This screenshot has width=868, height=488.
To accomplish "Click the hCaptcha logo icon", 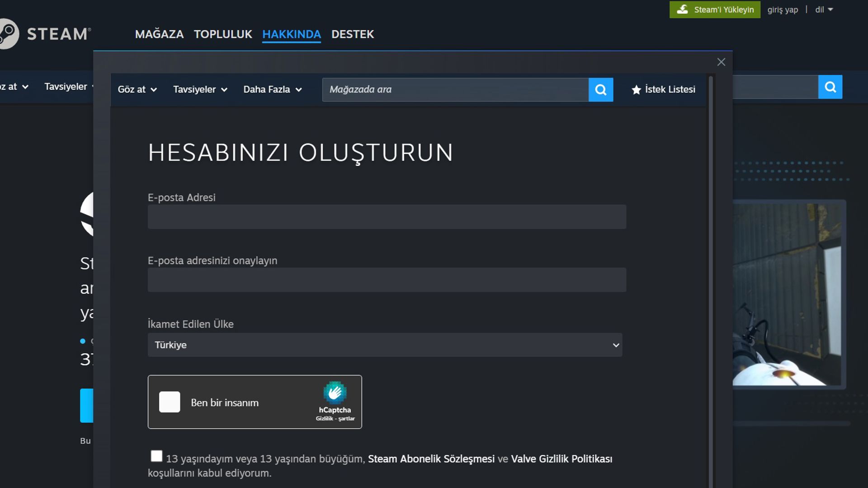I will (x=335, y=393).
